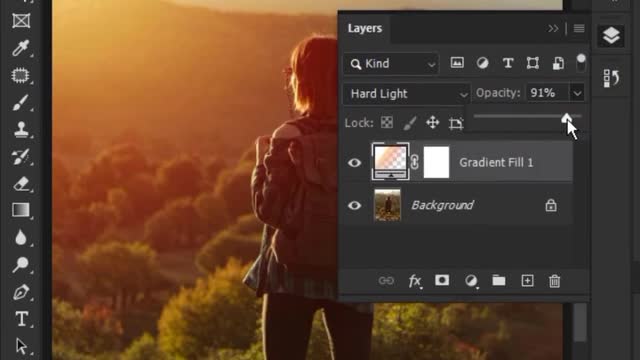The image size is (640, 360).
Task: Select the Background layer thumbnail
Action: coord(387,205)
